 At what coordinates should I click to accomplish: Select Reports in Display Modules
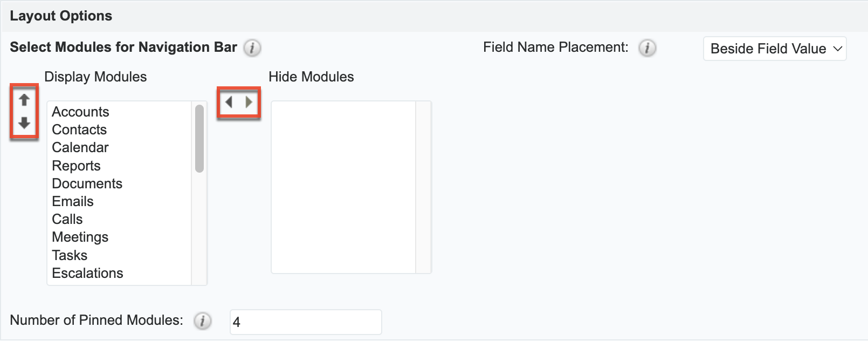[76, 166]
